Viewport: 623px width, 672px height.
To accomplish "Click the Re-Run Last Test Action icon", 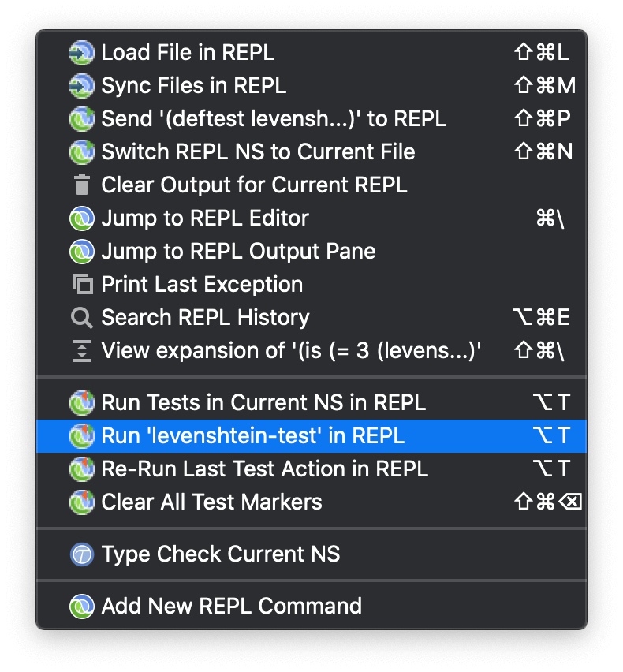I will click(81, 469).
